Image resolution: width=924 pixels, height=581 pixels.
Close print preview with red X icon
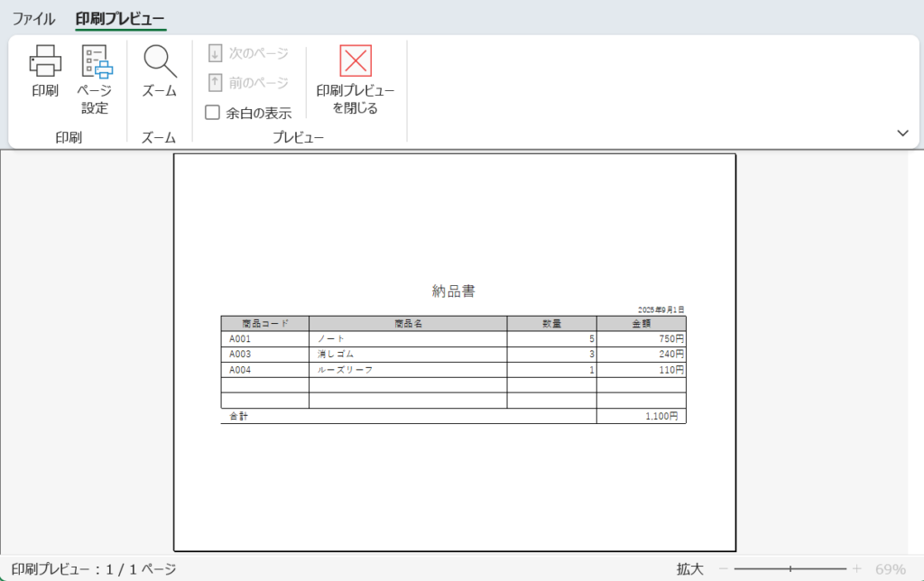[356, 60]
